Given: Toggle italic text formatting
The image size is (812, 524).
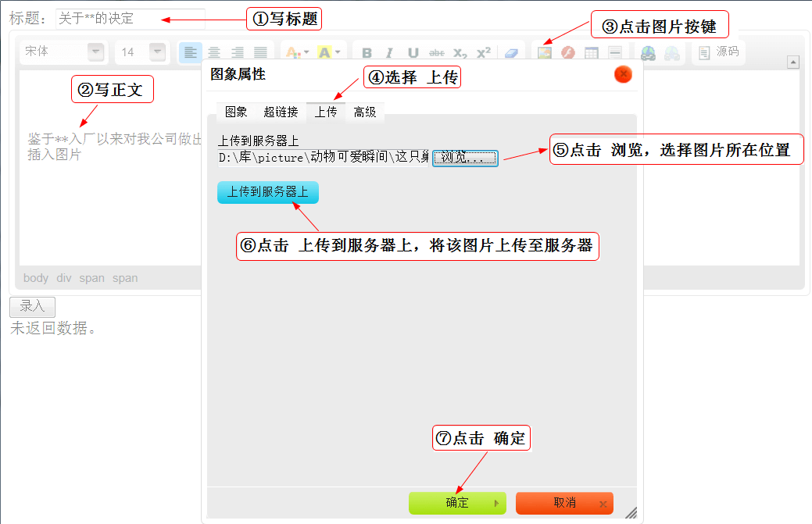Looking at the screenshot, I should [389, 52].
